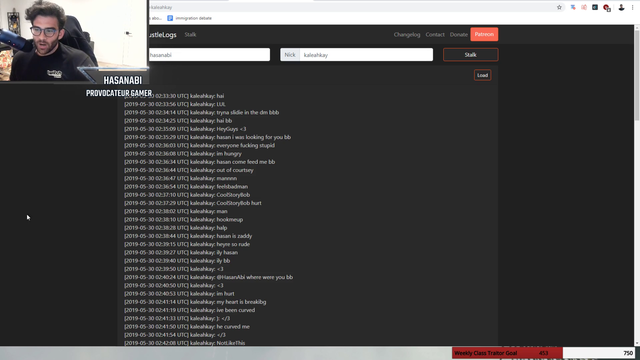Click log line 'im hungry'
The height and width of the screenshot is (360, 640).
[183, 153]
